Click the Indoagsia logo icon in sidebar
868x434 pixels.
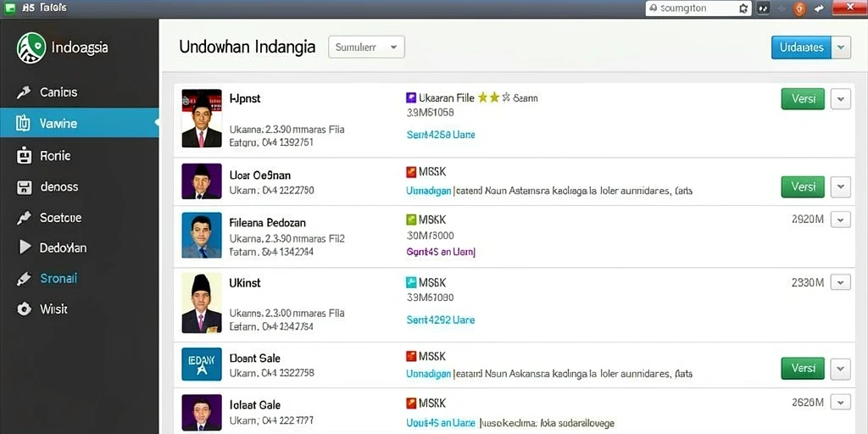pyautogui.click(x=31, y=47)
